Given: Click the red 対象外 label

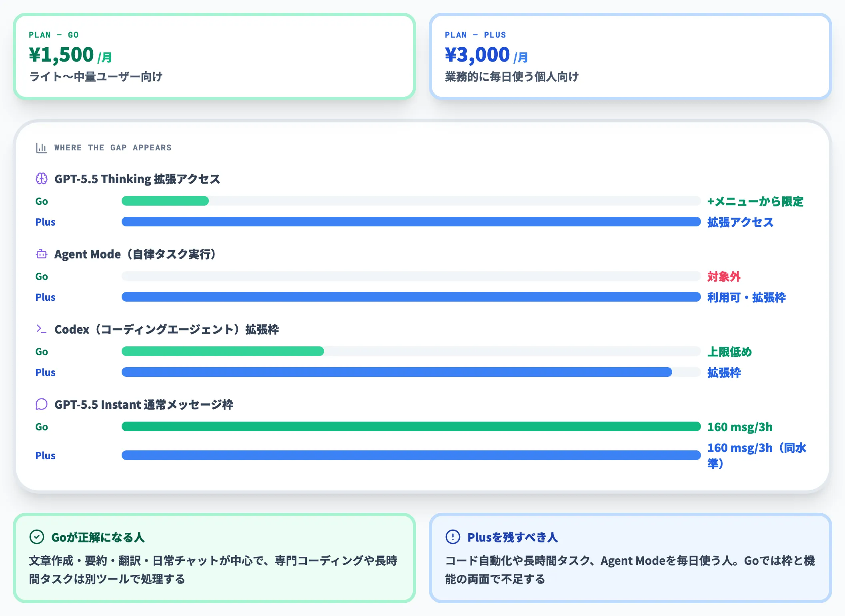Looking at the screenshot, I should 724,276.
